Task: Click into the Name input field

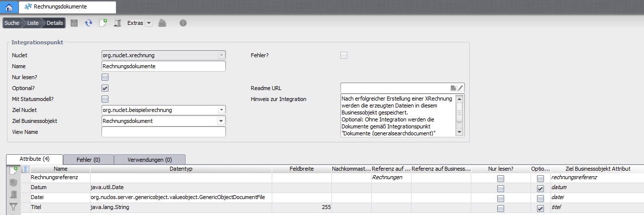Action: tap(164, 66)
